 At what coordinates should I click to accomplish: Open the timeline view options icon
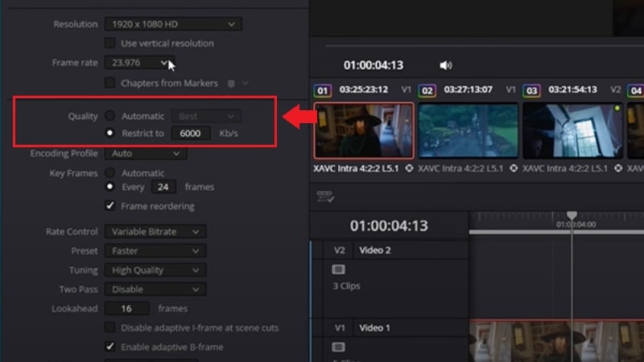pyautogui.click(x=325, y=196)
